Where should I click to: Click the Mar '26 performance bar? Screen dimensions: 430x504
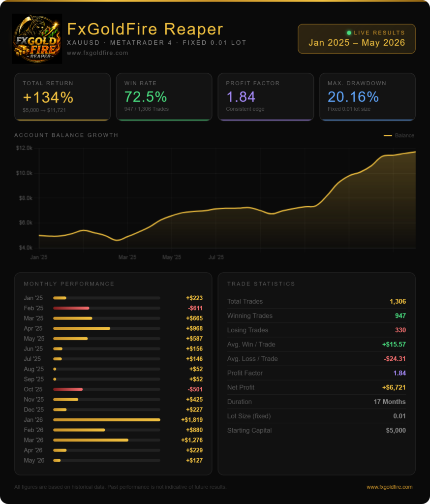coord(91,440)
